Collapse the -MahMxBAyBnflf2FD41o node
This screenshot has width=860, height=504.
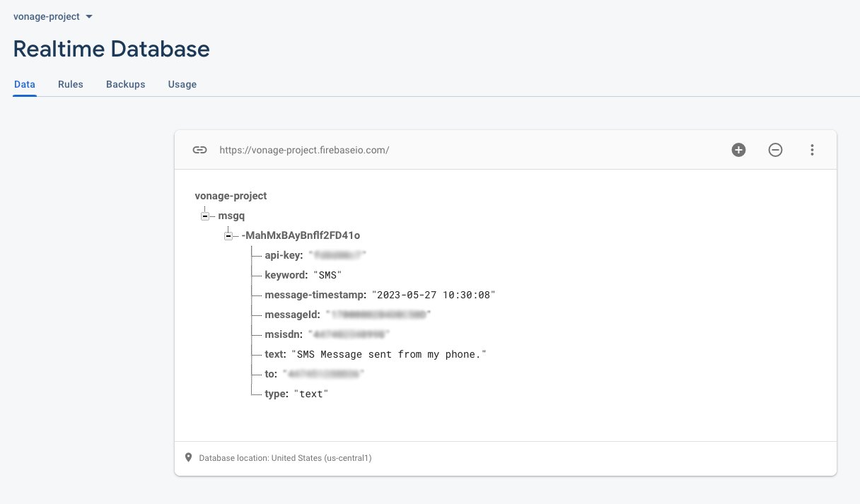pyautogui.click(x=228, y=235)
